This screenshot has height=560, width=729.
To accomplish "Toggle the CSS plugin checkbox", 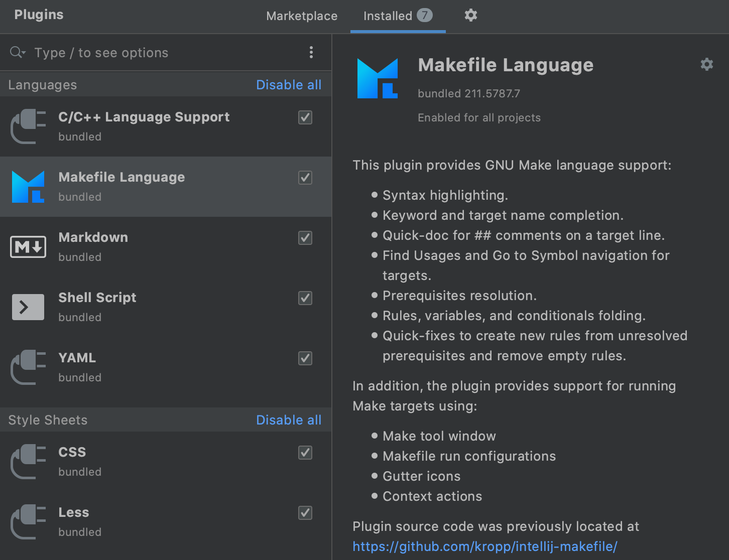I will pyautogui.click(x=305, y=453).
